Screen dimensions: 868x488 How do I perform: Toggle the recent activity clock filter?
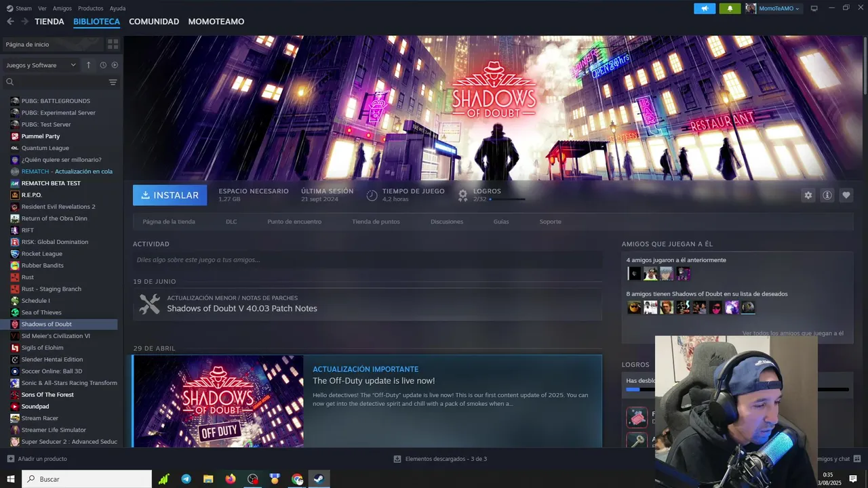point(103,65)
